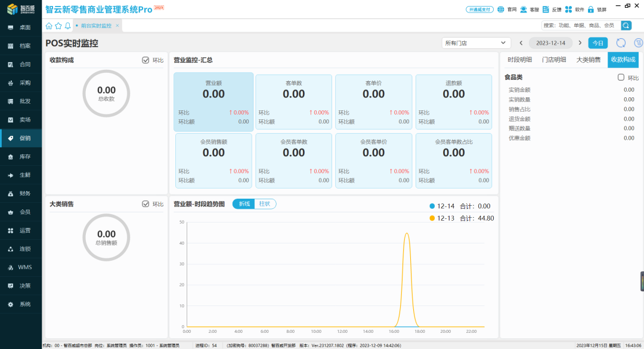The image size is (644, 349).
Task: Click the refresh data icon
Action: tap(621, 43)
